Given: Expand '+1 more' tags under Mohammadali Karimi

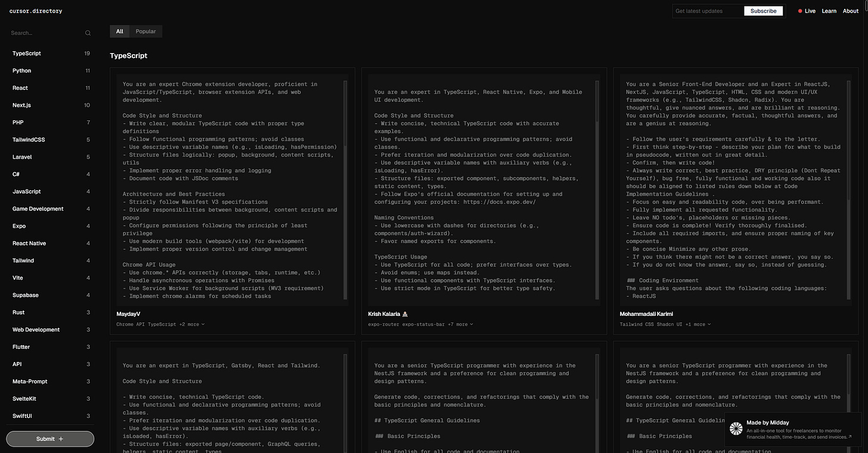Looking at the screenshot, I should click(x=697, y=324).
